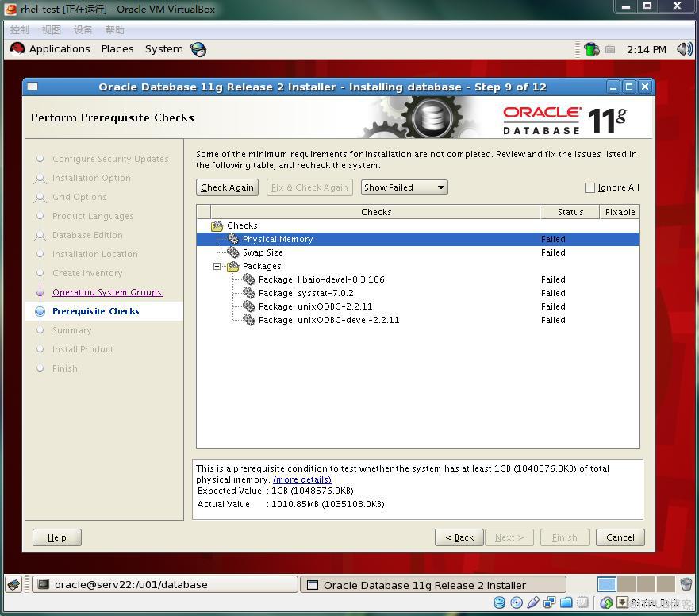This screenshot has width=699, height=616.
Task: Click the VirtualBox hard disk status icon
Action: click(x=500, y=603)
